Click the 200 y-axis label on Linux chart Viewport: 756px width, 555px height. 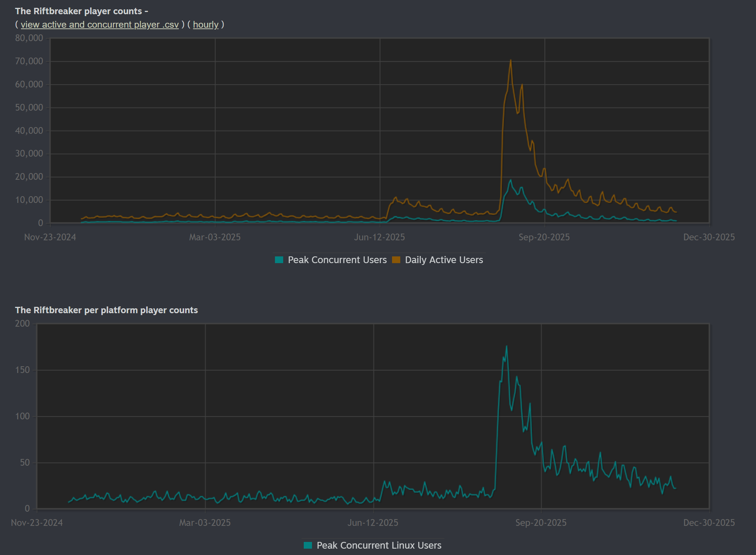tap(22, 324)
